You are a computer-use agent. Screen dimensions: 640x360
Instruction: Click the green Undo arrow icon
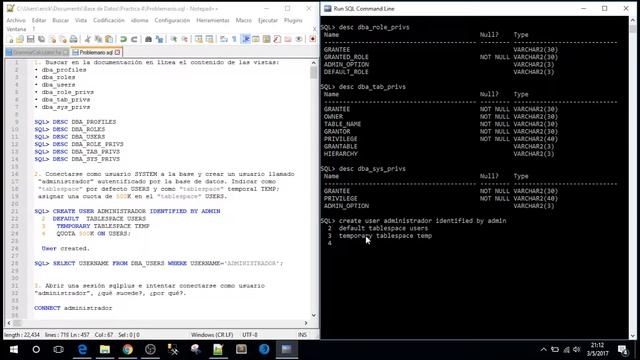(123, 39)
